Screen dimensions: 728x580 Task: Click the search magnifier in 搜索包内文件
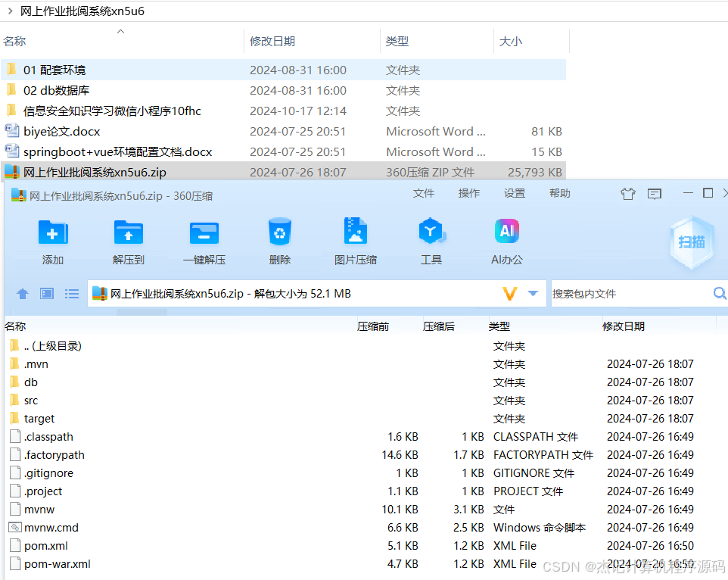(x=719, y=292)
